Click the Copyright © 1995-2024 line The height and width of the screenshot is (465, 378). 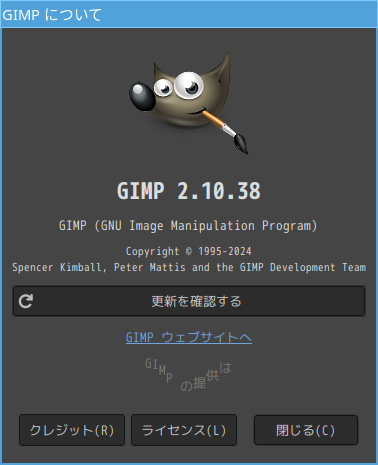tap(189, 251)
